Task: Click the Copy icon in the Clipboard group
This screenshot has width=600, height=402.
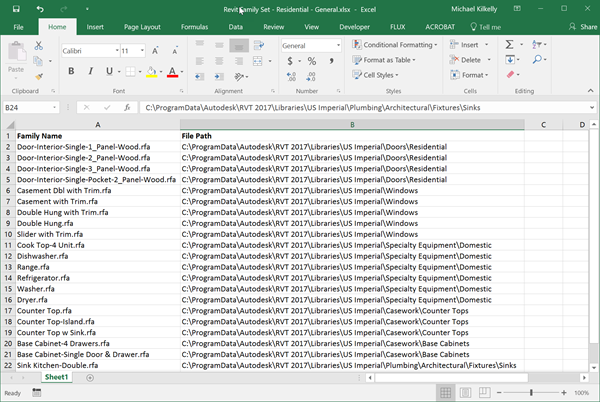Action: 38,61
